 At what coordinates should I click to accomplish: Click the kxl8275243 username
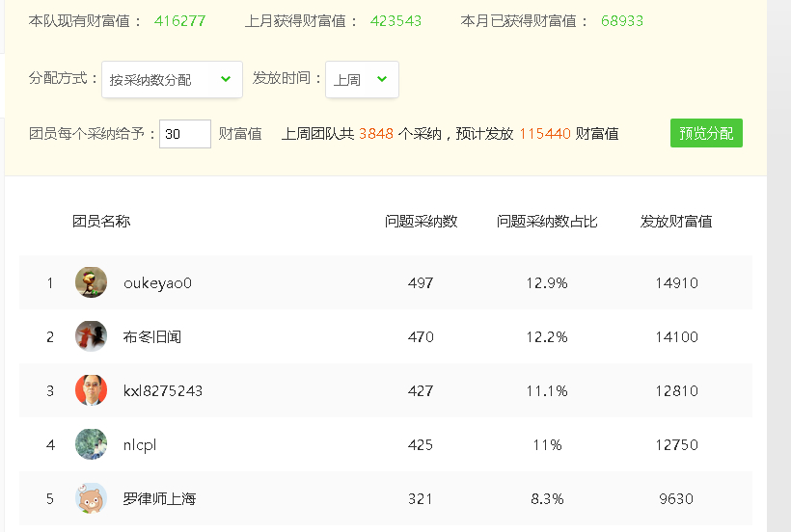click(x=163, y=391)
